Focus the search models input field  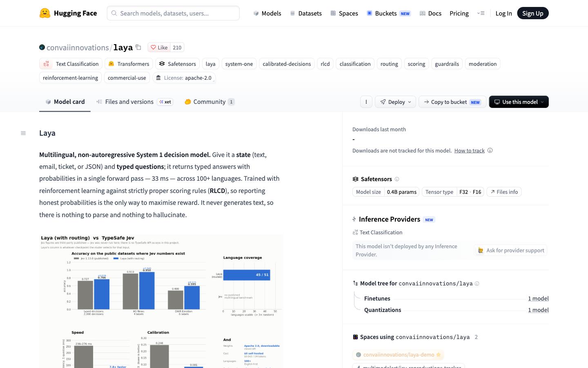pyautogui.click(x=173, y=13)
